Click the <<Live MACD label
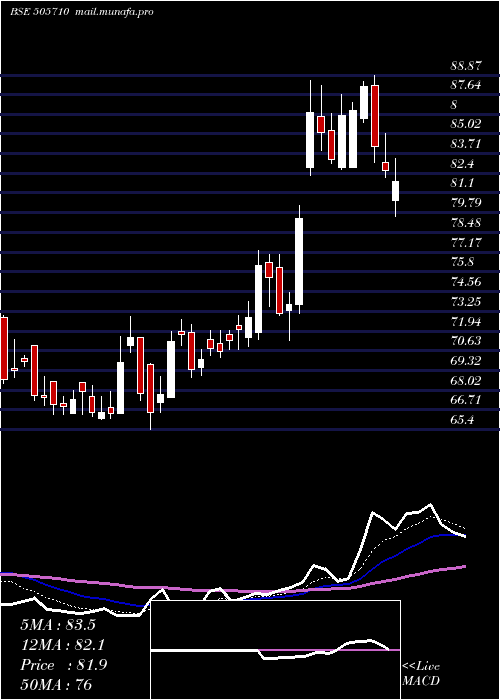 [x=421, y=674]
